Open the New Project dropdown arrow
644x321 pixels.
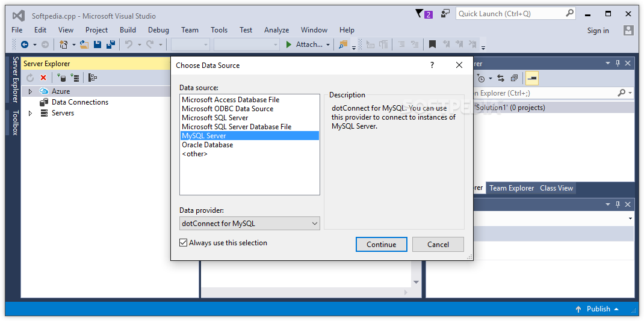pos(74,44)
